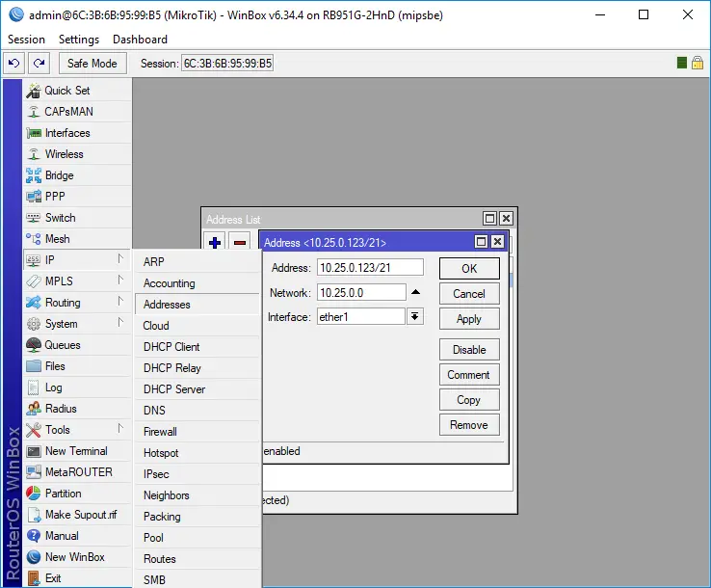Click the Comment button
711x588 pixels.
pos(469,375)
